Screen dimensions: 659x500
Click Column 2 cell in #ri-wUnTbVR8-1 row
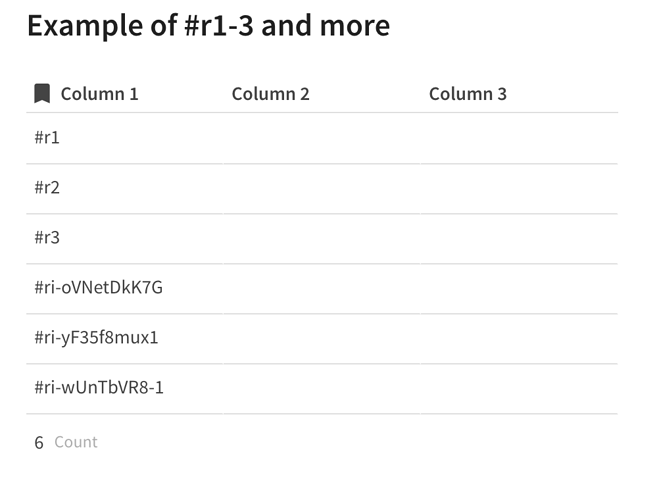coord(320,388)
